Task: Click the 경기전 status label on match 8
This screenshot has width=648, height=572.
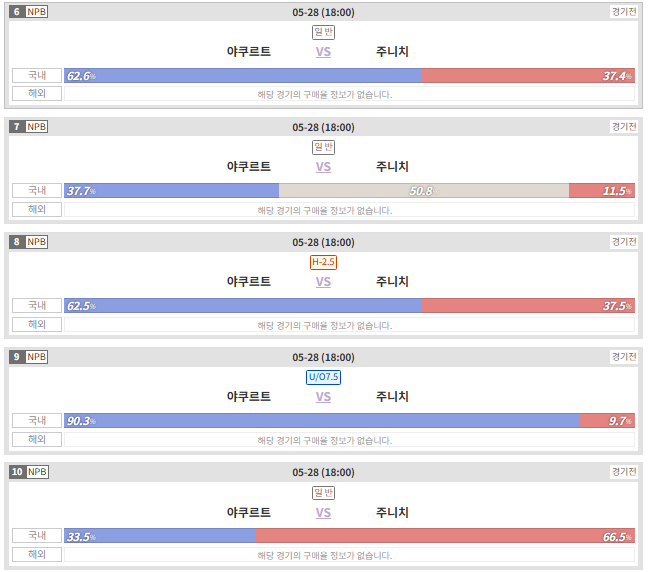Action: pos(624,241)
